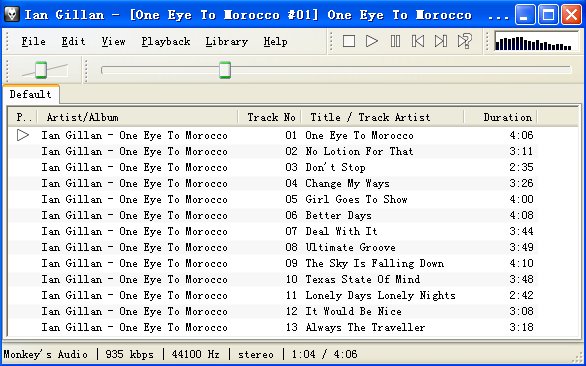Click Monkey's Audio codec in status bar
Viewport: 586px width, 366px height.
[x=46, y=354]
